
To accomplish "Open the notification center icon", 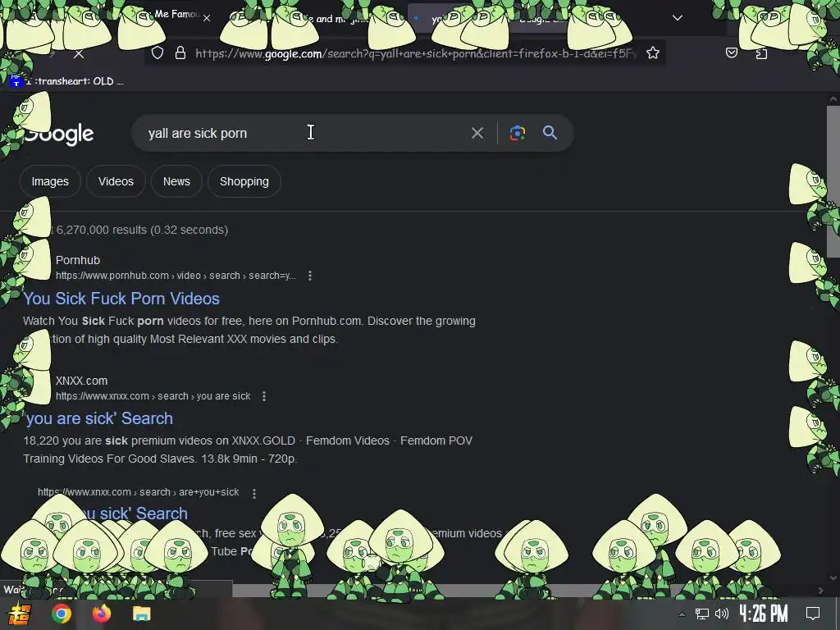I will pyautogui.click(x=813, y=614).
